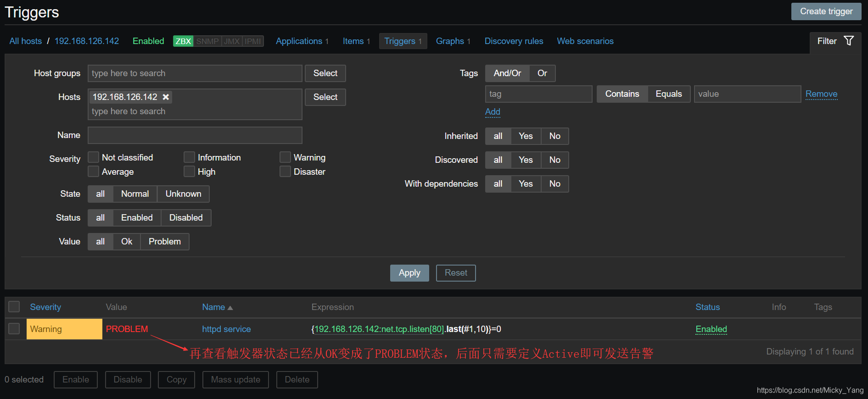Tick the select-all checkbox in table header
868x399 pixels.
tap(14, 307)
